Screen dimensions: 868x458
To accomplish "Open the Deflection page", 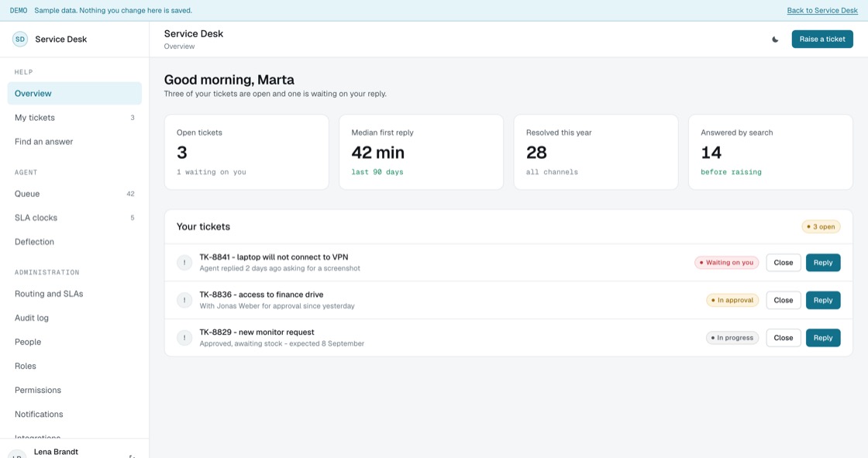I will (x=74, y=242).
